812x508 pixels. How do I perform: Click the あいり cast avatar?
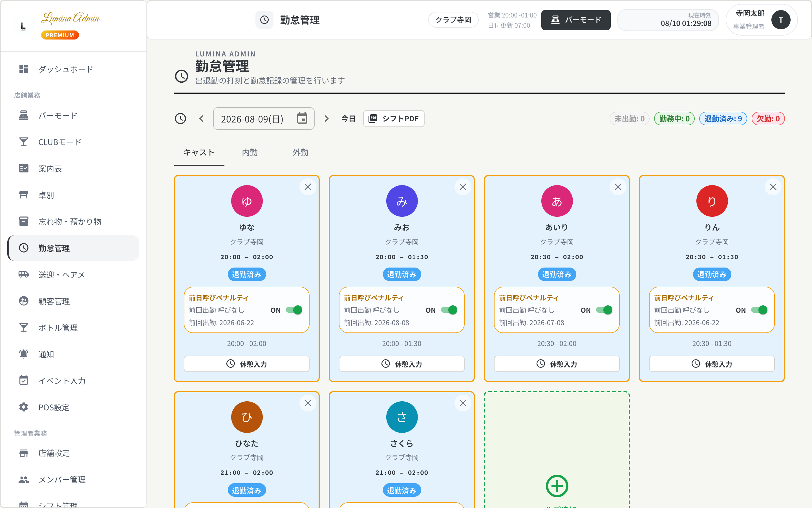point(557,201)
